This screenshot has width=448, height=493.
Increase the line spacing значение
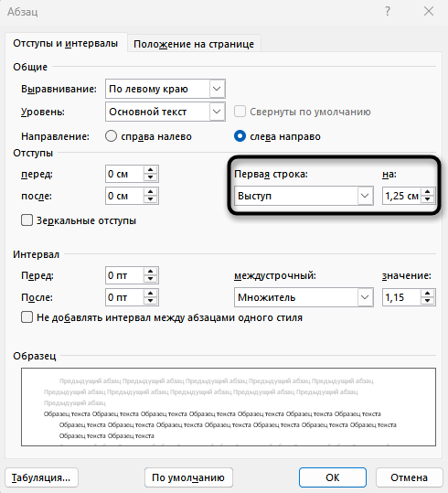pyautogui.click(x=428, y=294)
